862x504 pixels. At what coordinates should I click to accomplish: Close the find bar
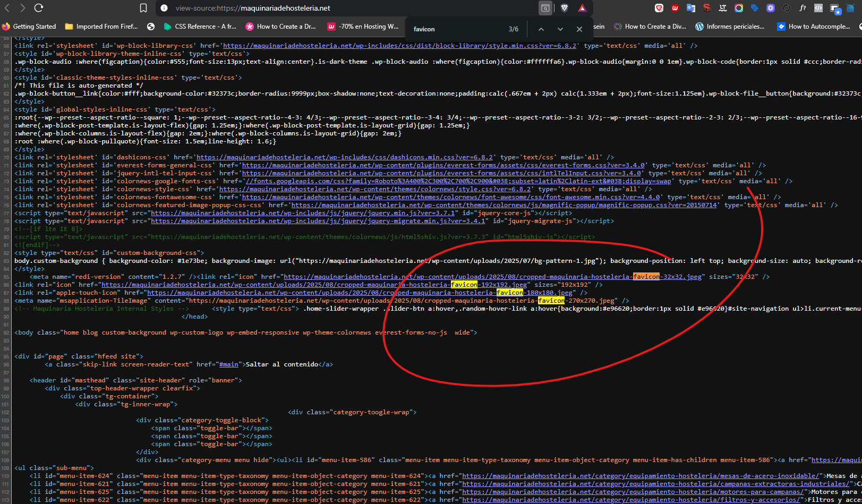click(x=579, y=29)
